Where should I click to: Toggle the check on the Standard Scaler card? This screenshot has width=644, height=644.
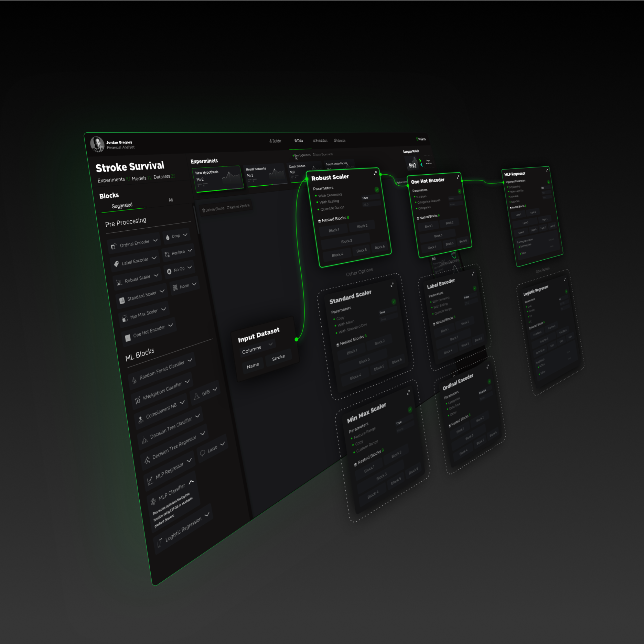[x=394, y=302]
